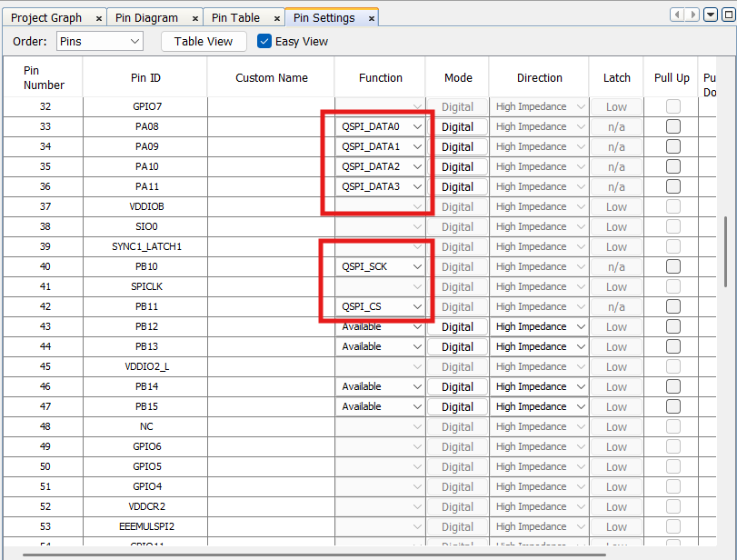Select the SIO0 pin ID cell
Viewport: 737px width, 560px height.
point(146,226)
